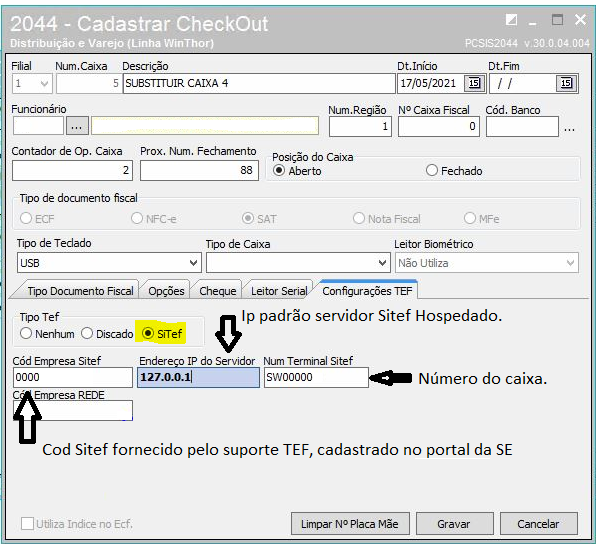Switch to Tipo Documento Fiscal tab
Screen dimensions: 596x544
(x=80, y=291)
